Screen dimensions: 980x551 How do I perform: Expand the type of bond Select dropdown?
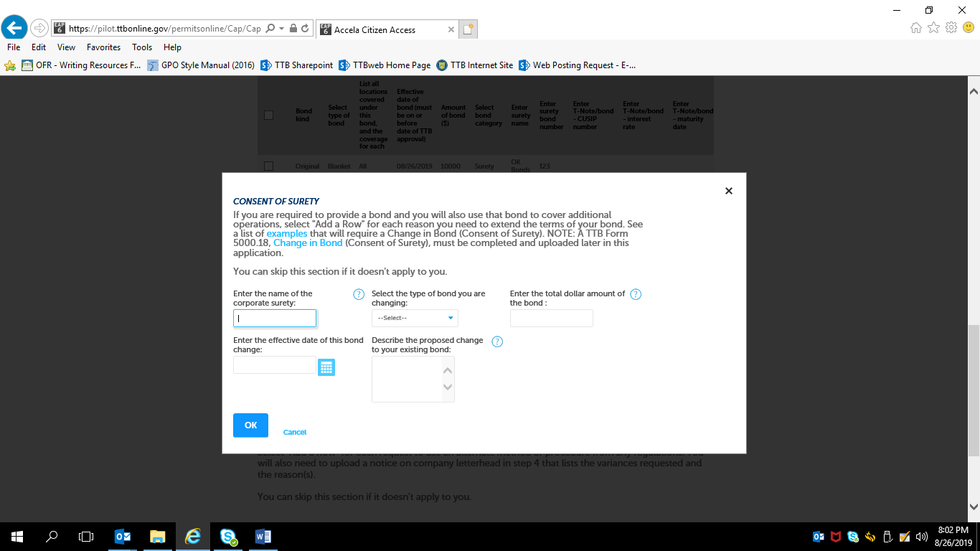pyautogui.click(x=415, y=318)
